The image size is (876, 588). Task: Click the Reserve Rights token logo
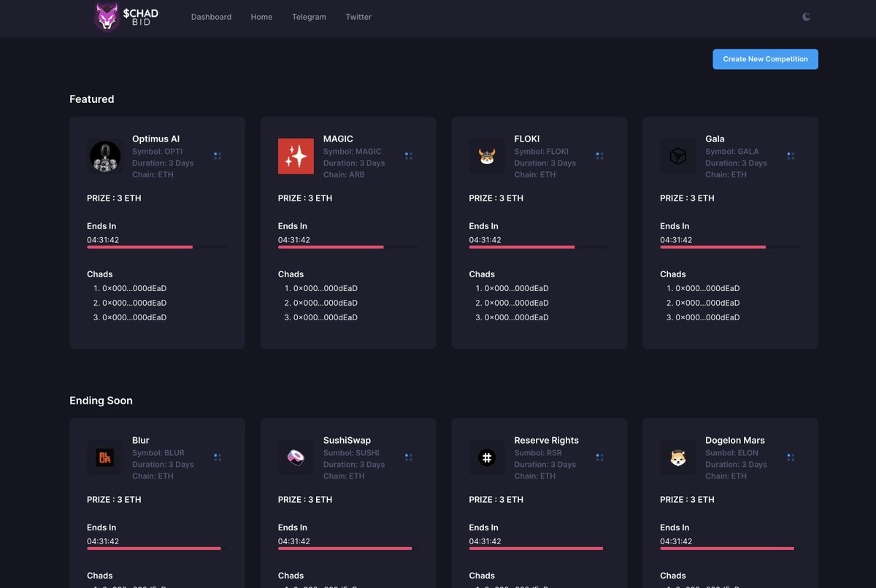click(487, 457)
